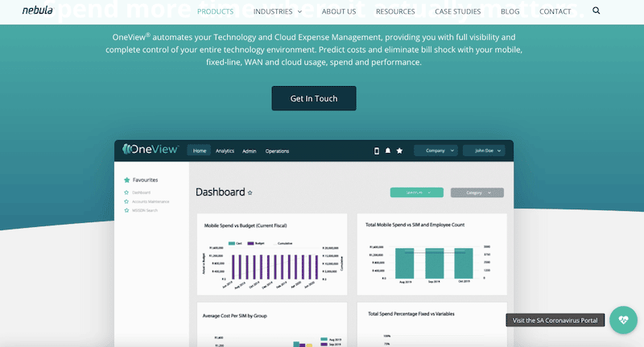The height and width of the screenshot is (347, 644).
Task: Click the star next to Dashboard sidebar link
Action: (x=126, y=192)
